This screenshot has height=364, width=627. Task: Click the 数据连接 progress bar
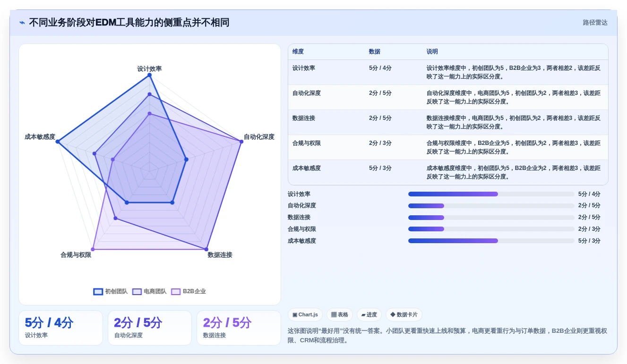tap(491, 218)
